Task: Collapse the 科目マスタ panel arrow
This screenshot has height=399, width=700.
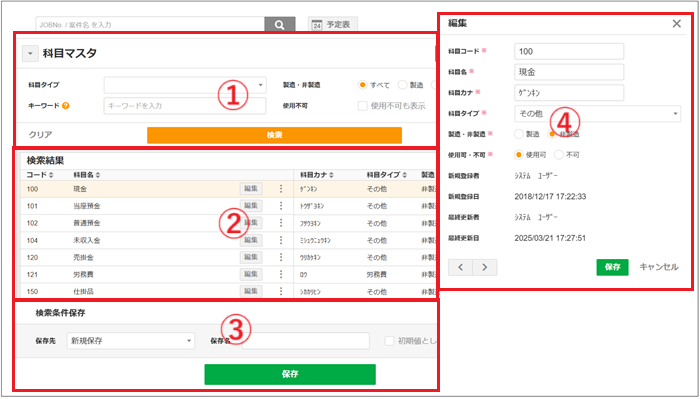Action: tap(30, 54)
